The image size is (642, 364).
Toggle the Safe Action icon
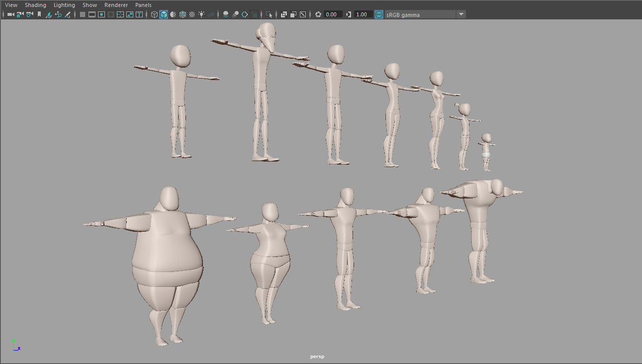130,14
